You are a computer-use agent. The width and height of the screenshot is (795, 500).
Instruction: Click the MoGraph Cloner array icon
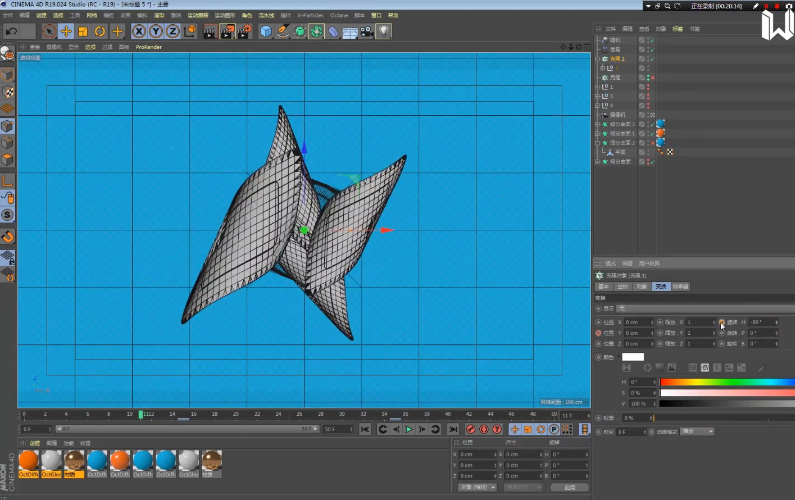316,31
